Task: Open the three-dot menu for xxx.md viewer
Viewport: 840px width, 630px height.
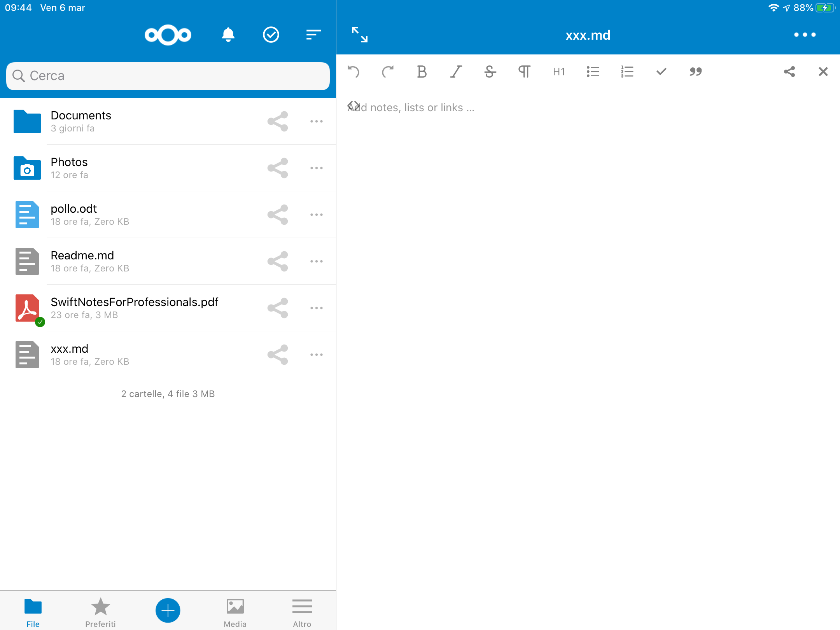Action: point(805,35)
